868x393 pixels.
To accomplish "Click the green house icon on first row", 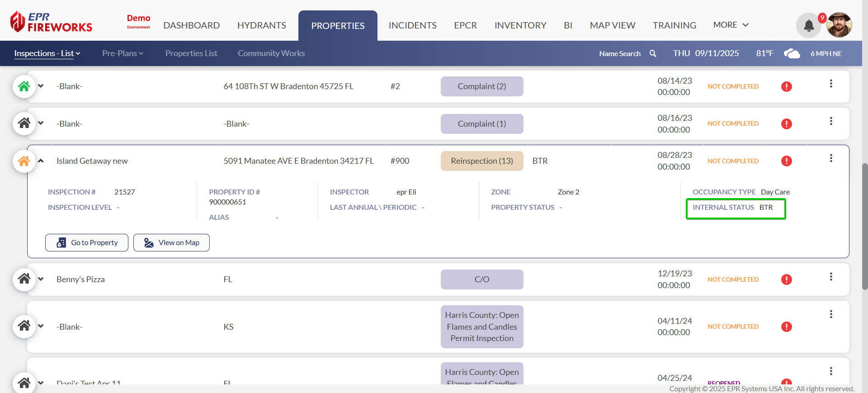I will pyautogui.click(x=24, y=86).
